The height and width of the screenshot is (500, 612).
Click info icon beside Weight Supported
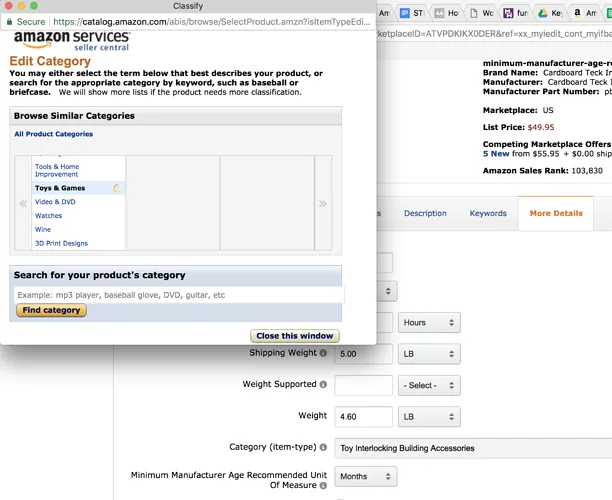tap(323, 384)
